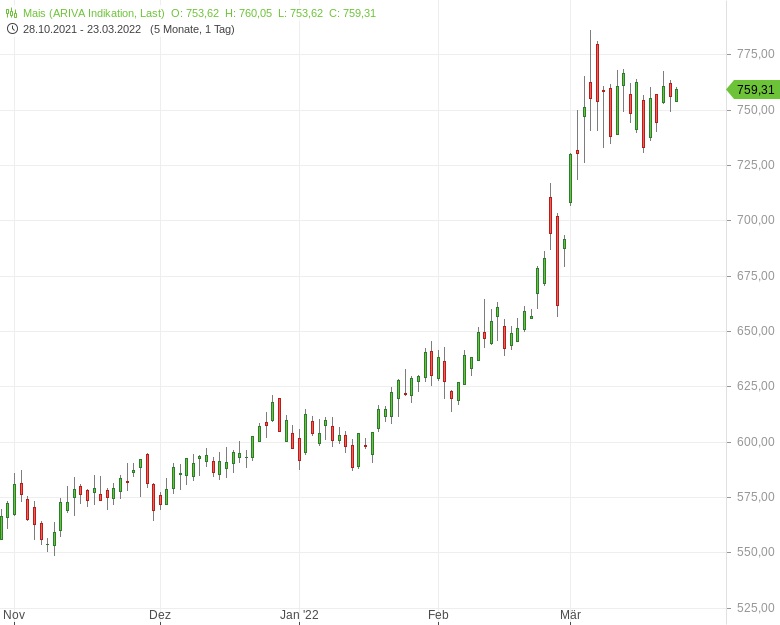
Task: Click the 575,00 price axis label
Action: (756, 497)
